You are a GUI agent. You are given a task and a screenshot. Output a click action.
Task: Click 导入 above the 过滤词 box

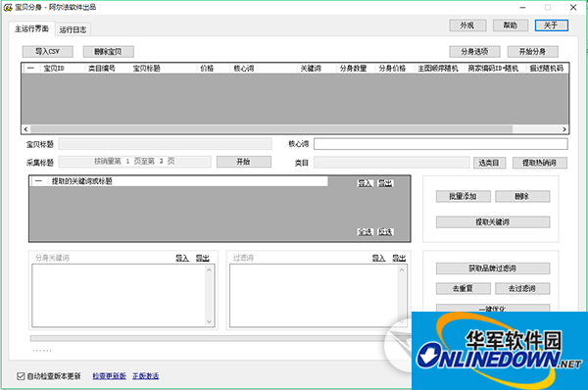(x=378, y=258)
